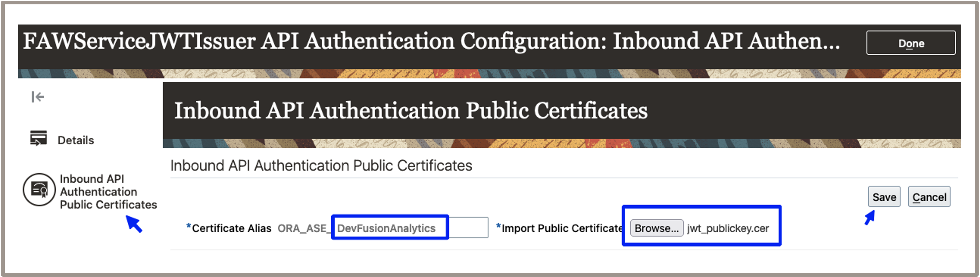Click the Details page icon

point(38,138)
